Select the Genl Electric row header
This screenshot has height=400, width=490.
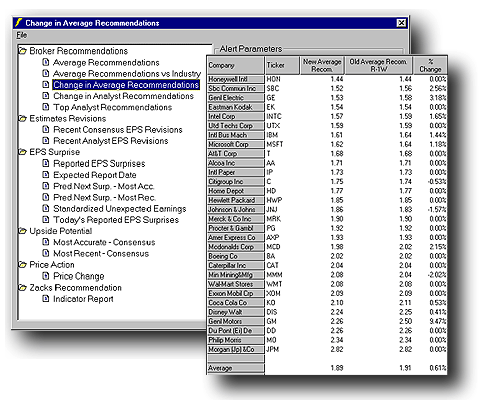coord(235,98)
